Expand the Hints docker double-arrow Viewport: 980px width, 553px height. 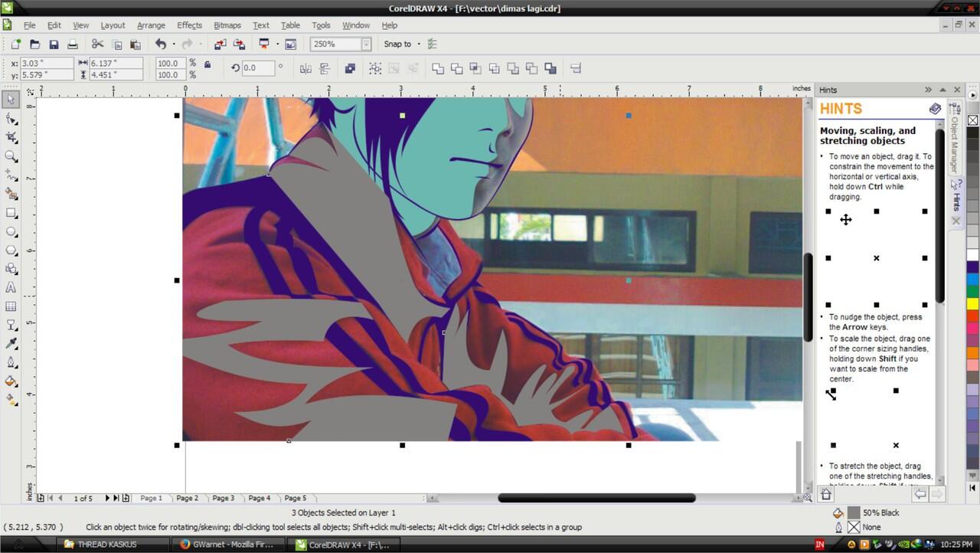928,90
